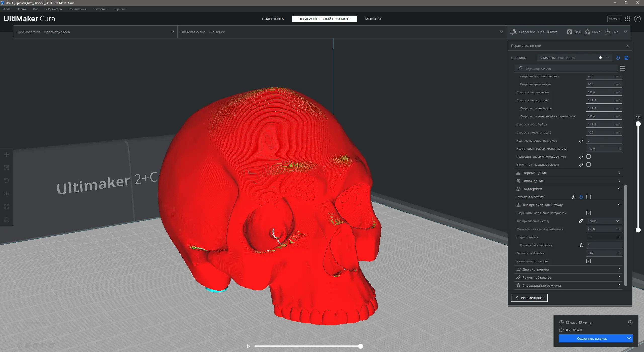Click print time info icon
Screen dimensions: 644x352
pyautogui.click(x=630, y=322)
